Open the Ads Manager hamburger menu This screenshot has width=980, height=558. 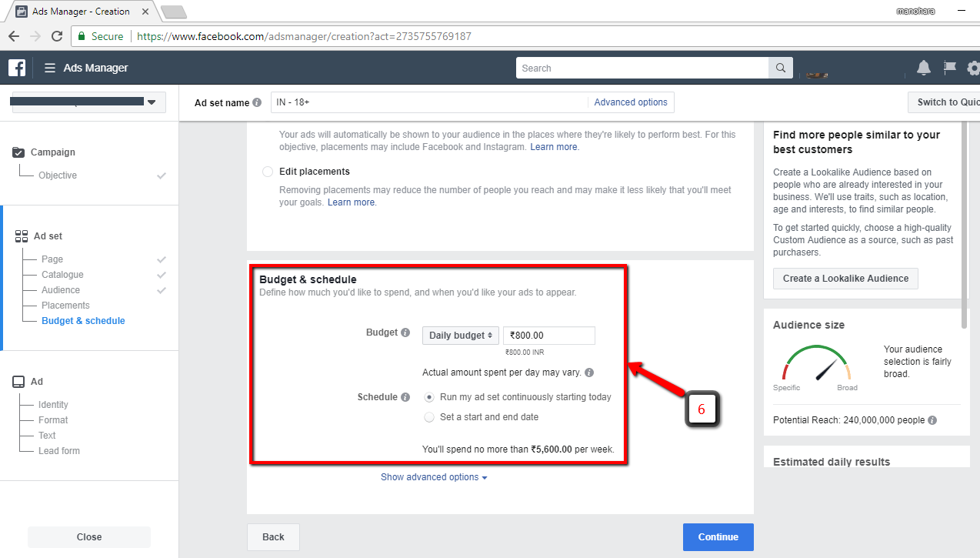50,68
